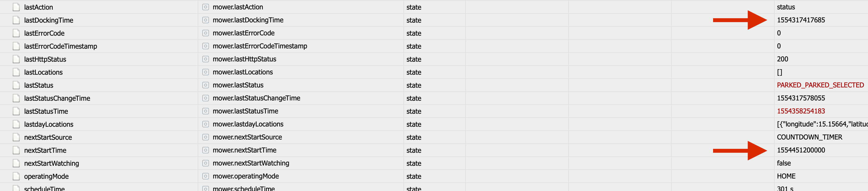Click the document icon beside nextStartTime
Screen dimensions: 868x191
(x=16, y=150)
